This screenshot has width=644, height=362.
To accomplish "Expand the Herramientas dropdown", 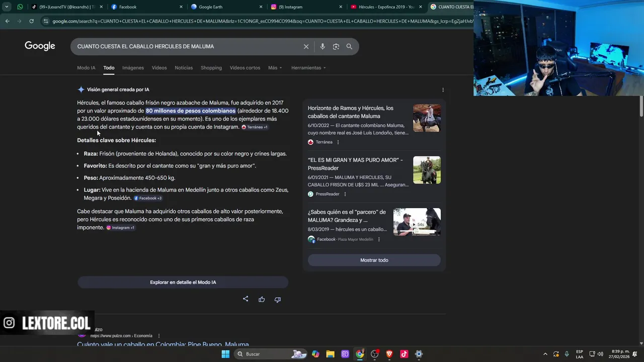I will (308, 68).
